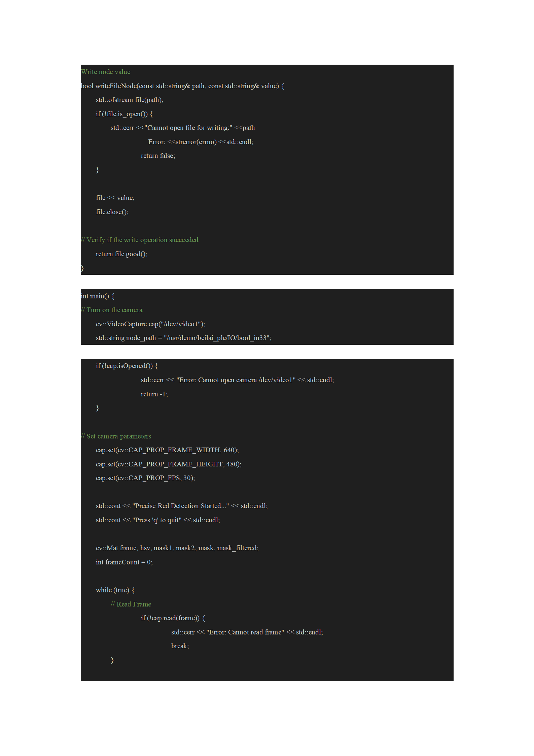Click the "Verify if the write operation succeeded" comment
Image resolution: width=534 pixels, height=756 pixels.
pos(140,240)
